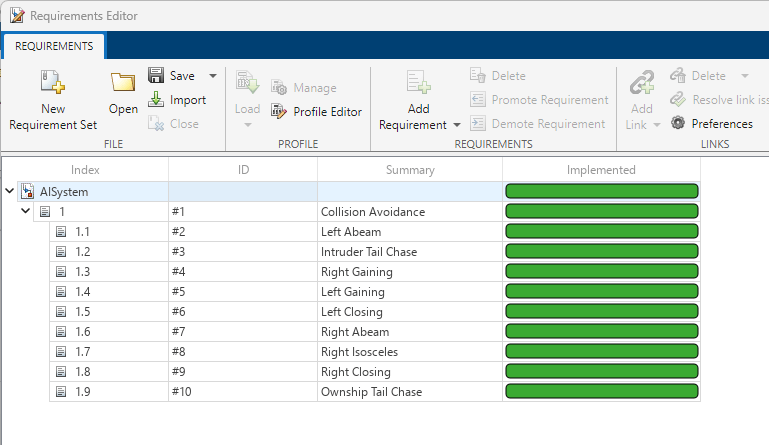The image size is (769, 445).
Task: Click the AISystem requirement set icon
Action: click(x=27, y=191)
